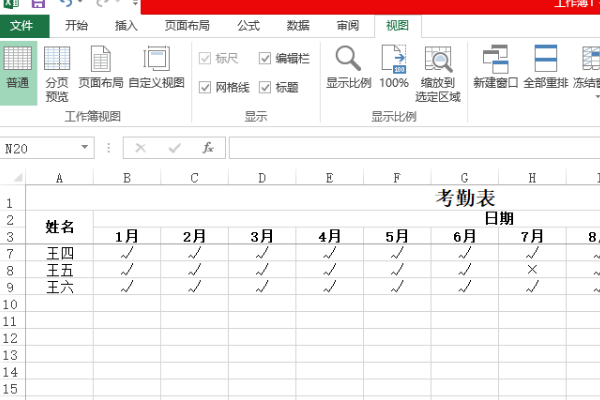Open the Review (审阅) tab

[347, 26]
